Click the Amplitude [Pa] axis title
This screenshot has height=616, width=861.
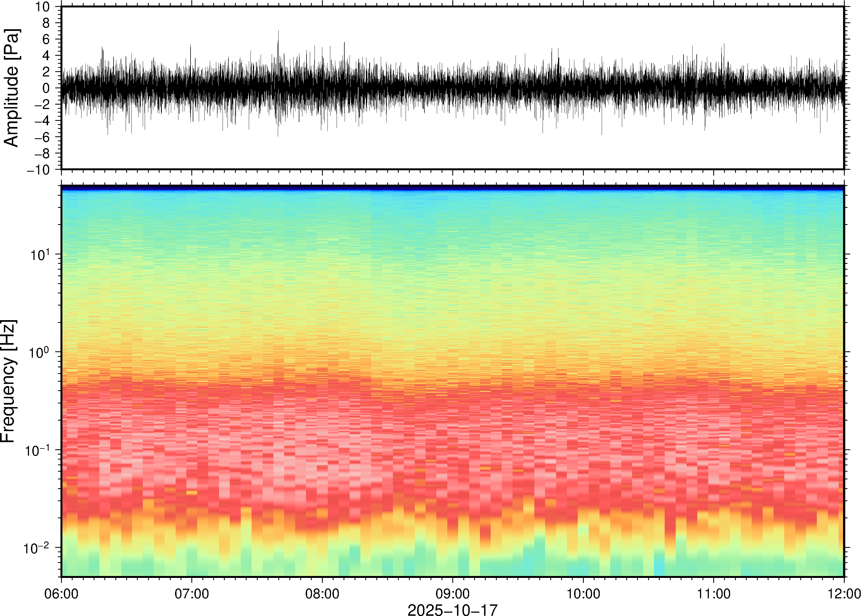(x=11, y=88)
